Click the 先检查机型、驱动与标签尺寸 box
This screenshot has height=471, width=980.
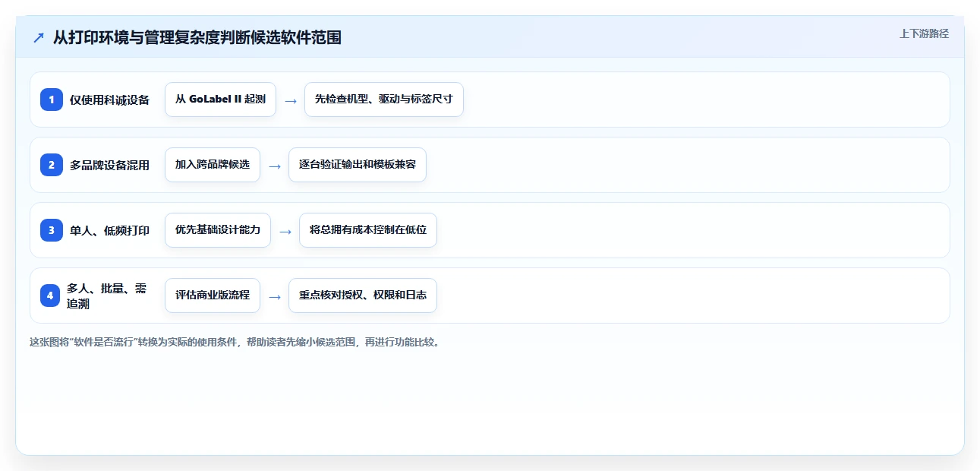(384, 100)
